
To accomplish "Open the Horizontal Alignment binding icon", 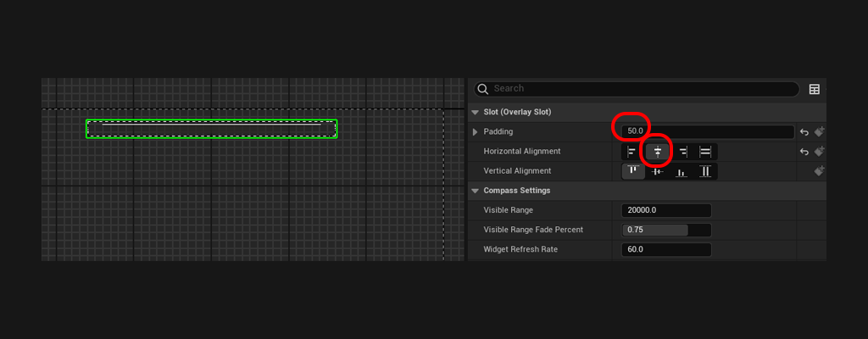I will pyautogui.click(x=820, y=151).
